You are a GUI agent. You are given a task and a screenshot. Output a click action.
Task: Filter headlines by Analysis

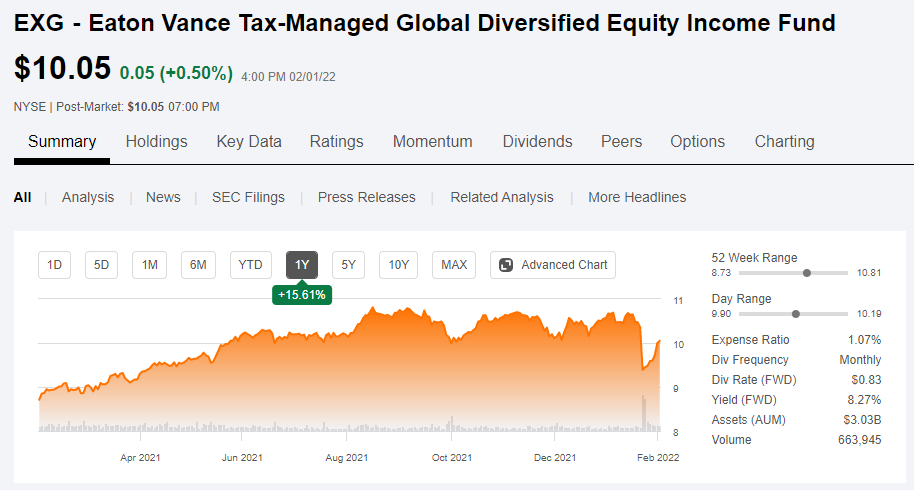click(x=88, y=198)
